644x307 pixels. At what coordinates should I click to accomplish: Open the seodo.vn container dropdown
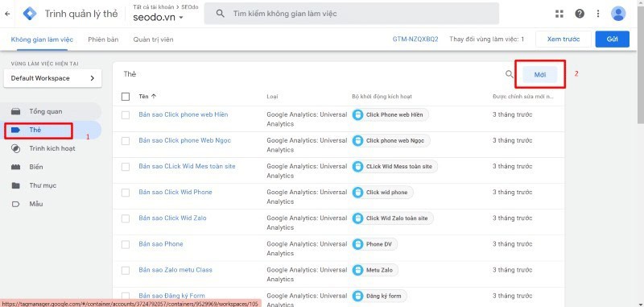pos(158,18)
